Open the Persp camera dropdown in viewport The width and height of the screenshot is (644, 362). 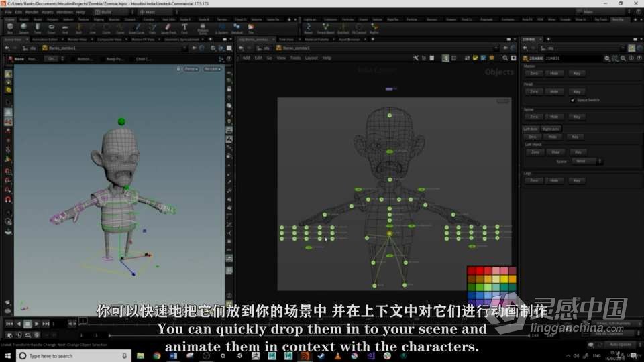(191, 69)
